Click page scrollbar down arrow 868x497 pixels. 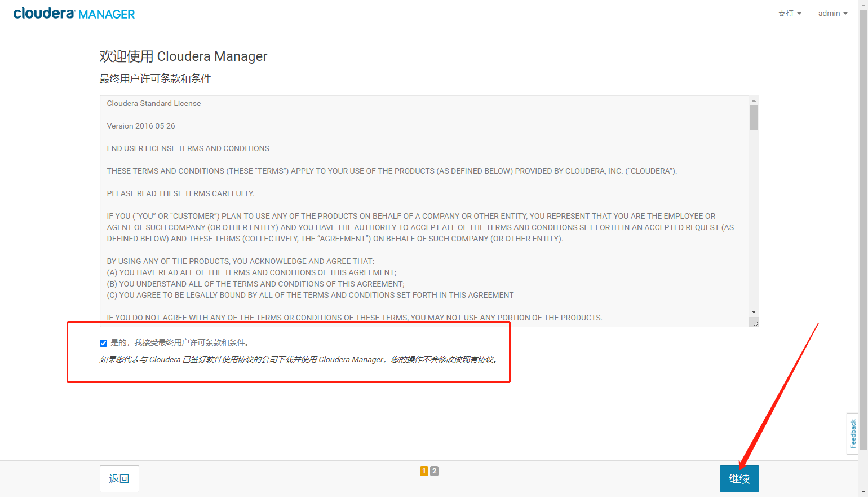[863, 492]
